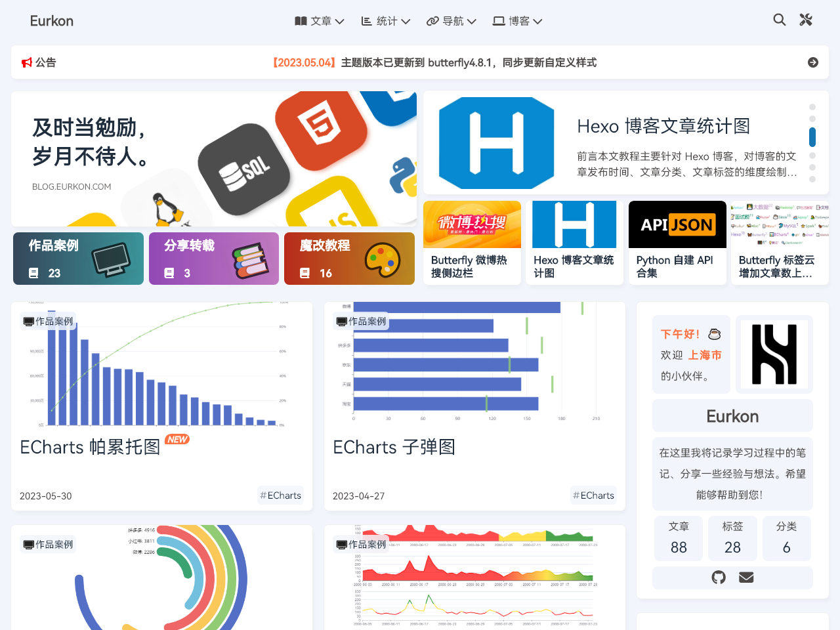
Task: Open the bullet chart preview image
Action: click(x=474, y=364)
